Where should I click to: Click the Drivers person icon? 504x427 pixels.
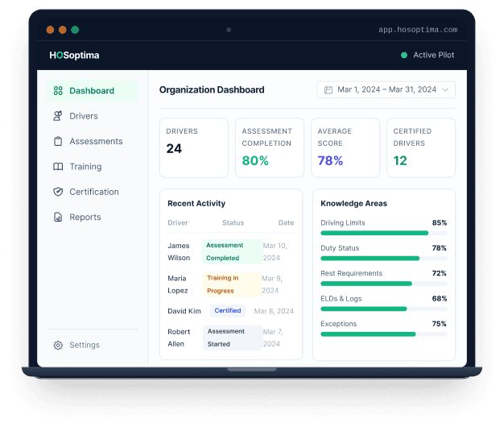point(58,116)
